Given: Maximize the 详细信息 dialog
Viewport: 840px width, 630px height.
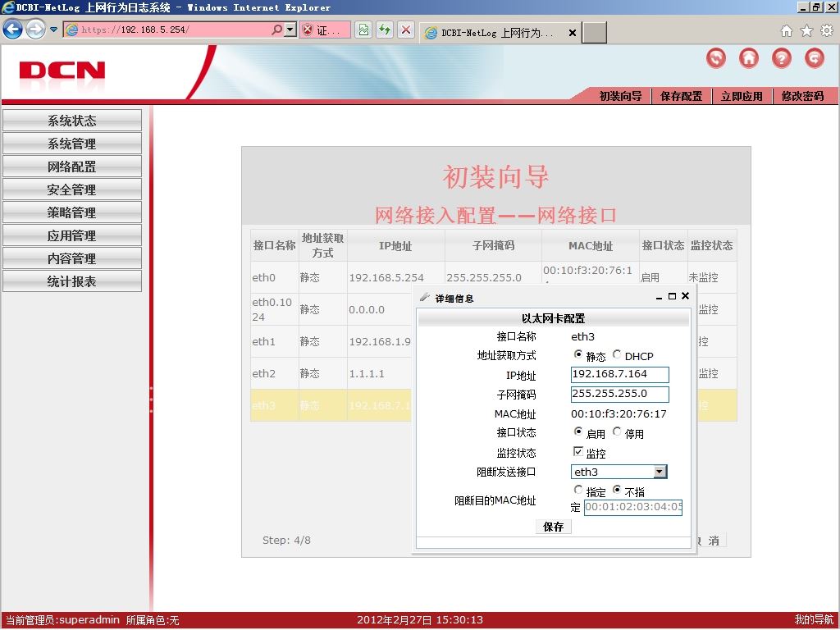Looking at the screenshot, I should tap(672, 296).
